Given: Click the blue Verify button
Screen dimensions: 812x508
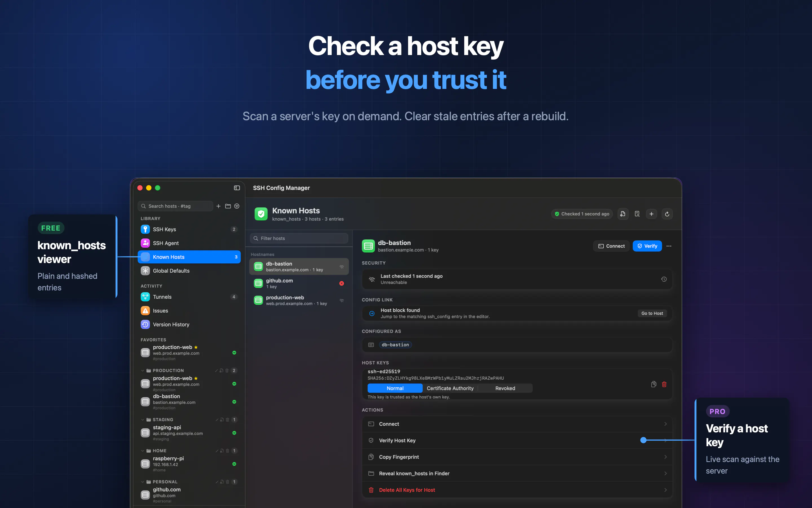Looking at the screenshot, I should 647,246.
